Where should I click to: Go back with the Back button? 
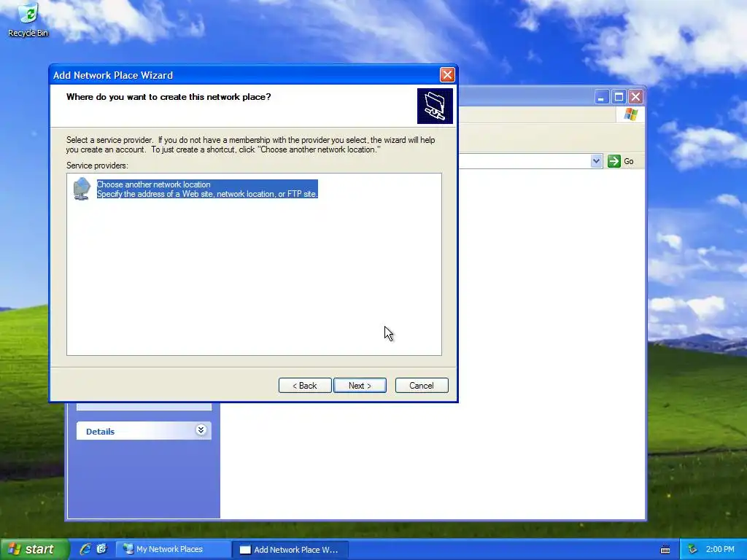pyautogui.click(x=305, y=385)
